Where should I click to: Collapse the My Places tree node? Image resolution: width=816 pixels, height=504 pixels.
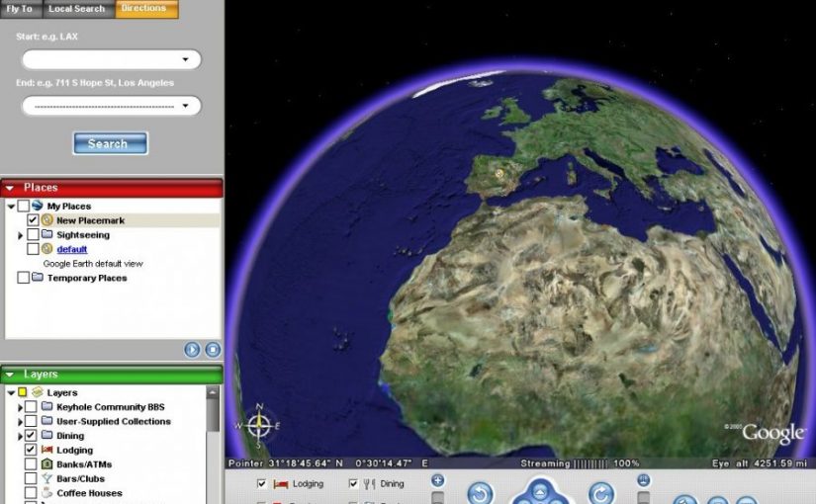pos(11,207)
